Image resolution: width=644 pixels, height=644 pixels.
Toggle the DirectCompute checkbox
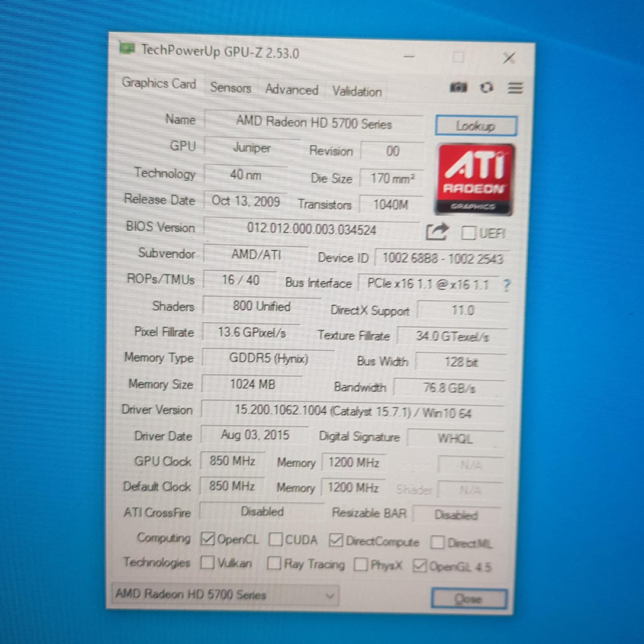(x=336, y=540)
